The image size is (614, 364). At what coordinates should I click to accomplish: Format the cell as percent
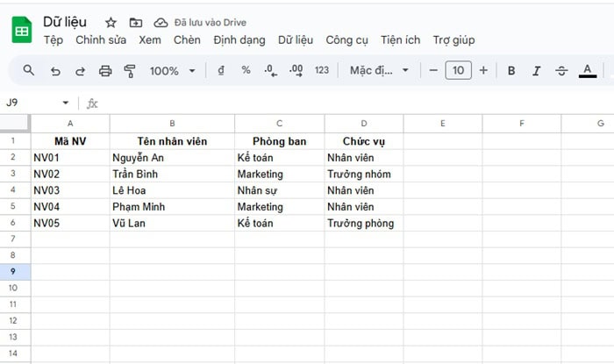pyautogui.click(x=246, y=70)
